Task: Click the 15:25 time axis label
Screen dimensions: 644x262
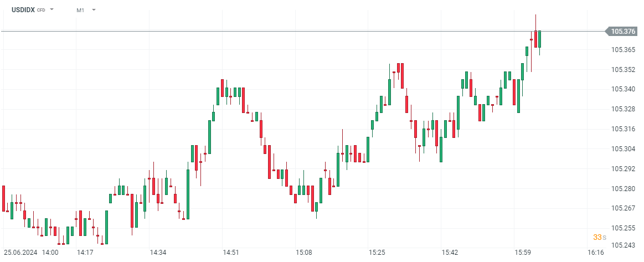Action: [377, 253]
